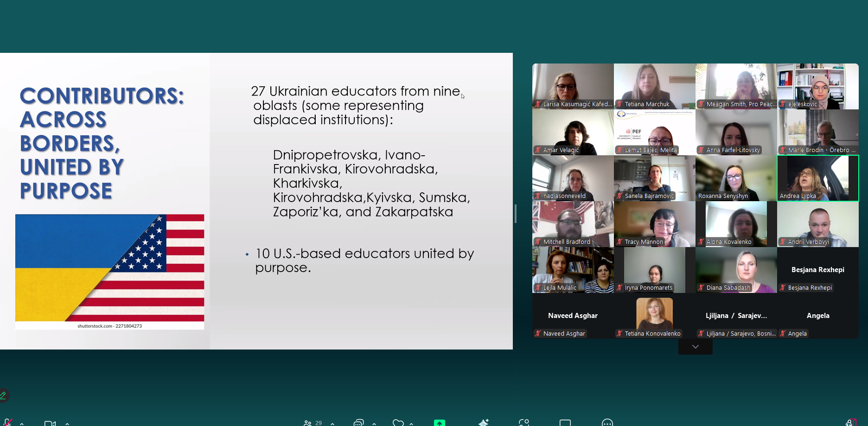Screen dimensions: 868x426
Task: Toggle the video camera on or off
Action: pos(50,423)
